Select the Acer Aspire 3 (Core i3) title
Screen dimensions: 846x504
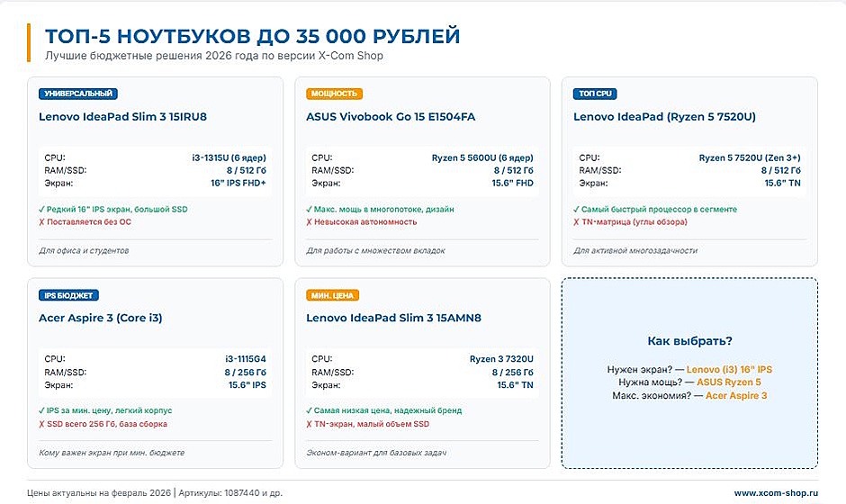pyautogui.click(x=101, y=318)
